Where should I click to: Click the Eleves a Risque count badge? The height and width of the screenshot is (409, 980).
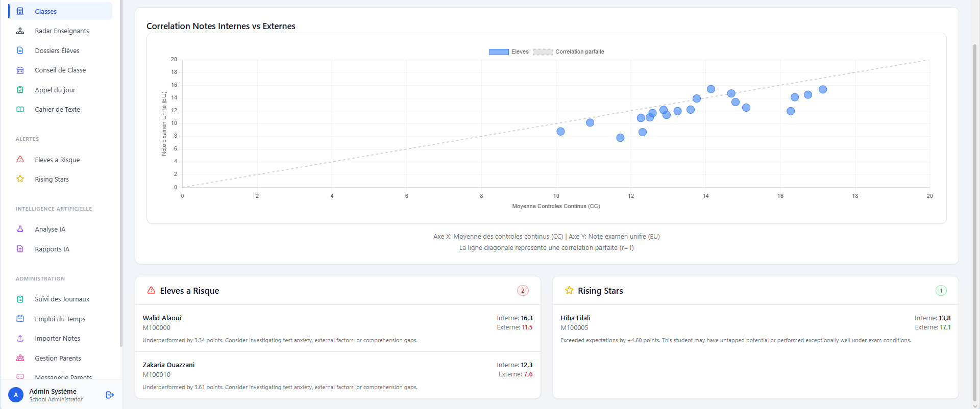tap(523, 291)
